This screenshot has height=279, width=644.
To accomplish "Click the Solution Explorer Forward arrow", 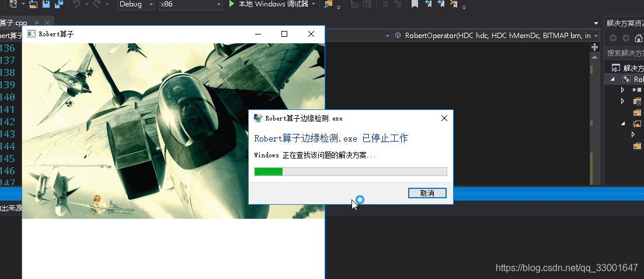I will tap(625, 38).
